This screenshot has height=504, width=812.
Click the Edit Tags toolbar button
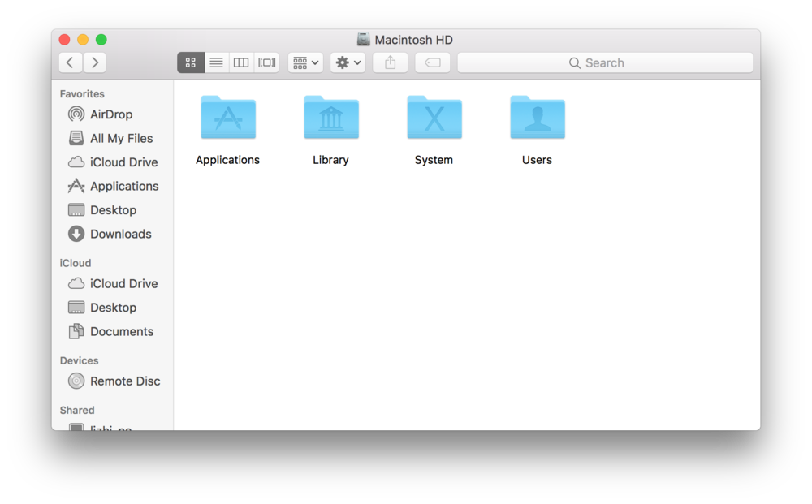[433, 62]
